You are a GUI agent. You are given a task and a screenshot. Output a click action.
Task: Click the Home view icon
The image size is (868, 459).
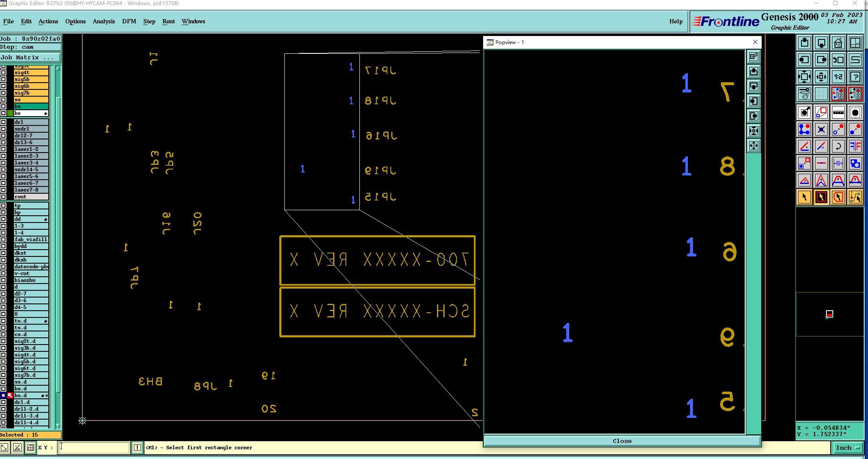click(x=838, y=43)
